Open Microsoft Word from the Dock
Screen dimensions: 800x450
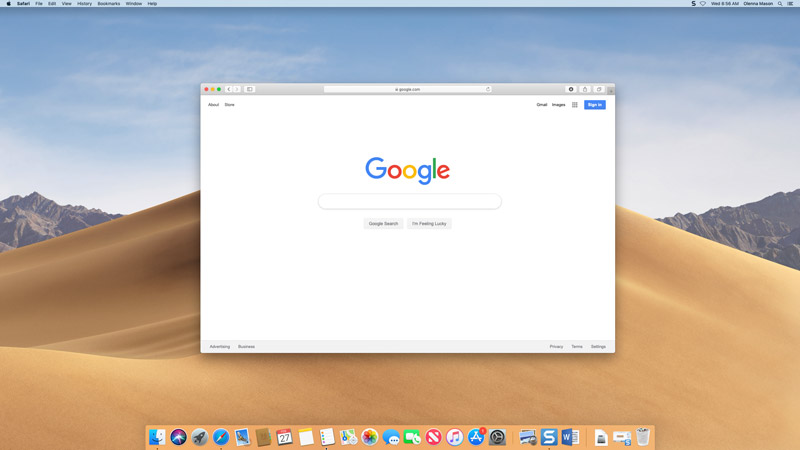[x=570, y=437]
